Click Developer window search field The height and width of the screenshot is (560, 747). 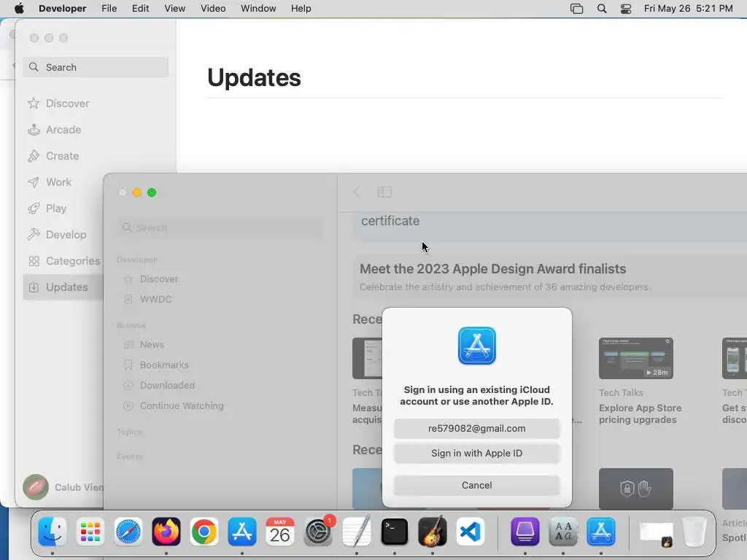tap(220, 227)
